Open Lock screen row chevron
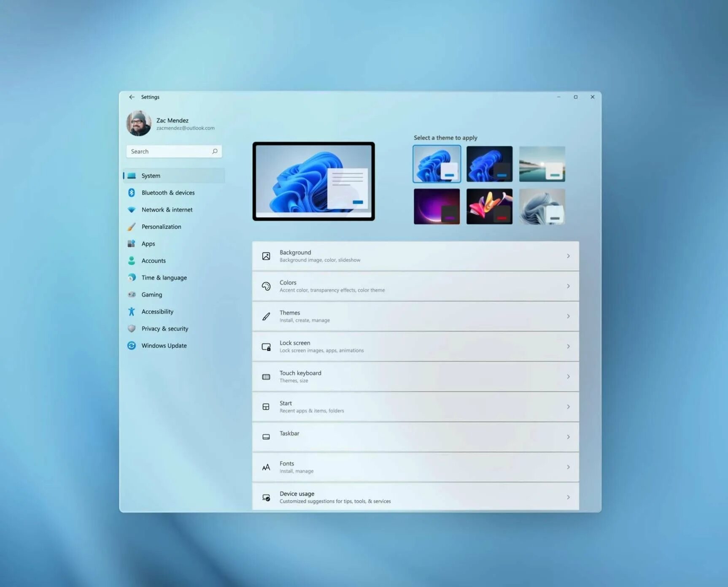The width and height of the screenshot is (728, 587). point(568,346)
